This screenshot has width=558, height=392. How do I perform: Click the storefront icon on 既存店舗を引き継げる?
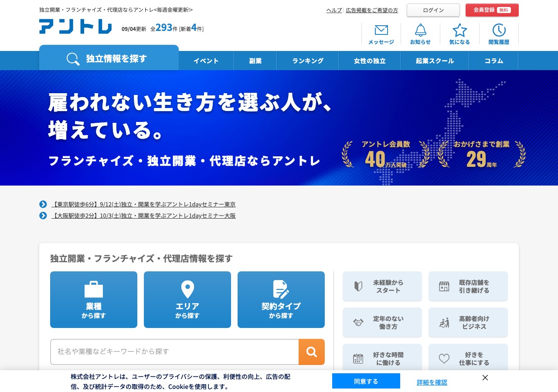[x=444, y=286]
